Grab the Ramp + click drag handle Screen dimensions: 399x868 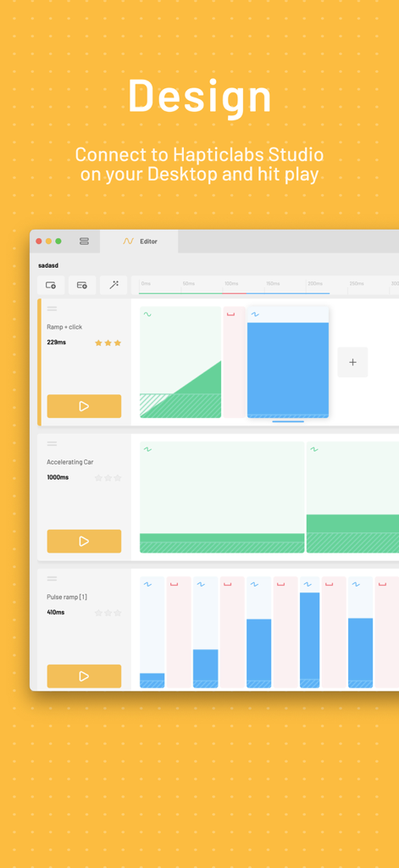click(52, 309)
